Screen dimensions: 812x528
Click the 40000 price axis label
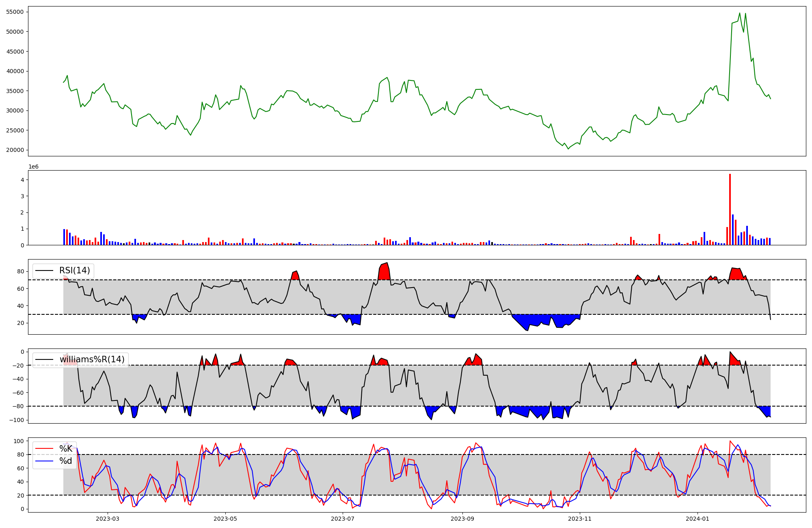pos(15,71)
